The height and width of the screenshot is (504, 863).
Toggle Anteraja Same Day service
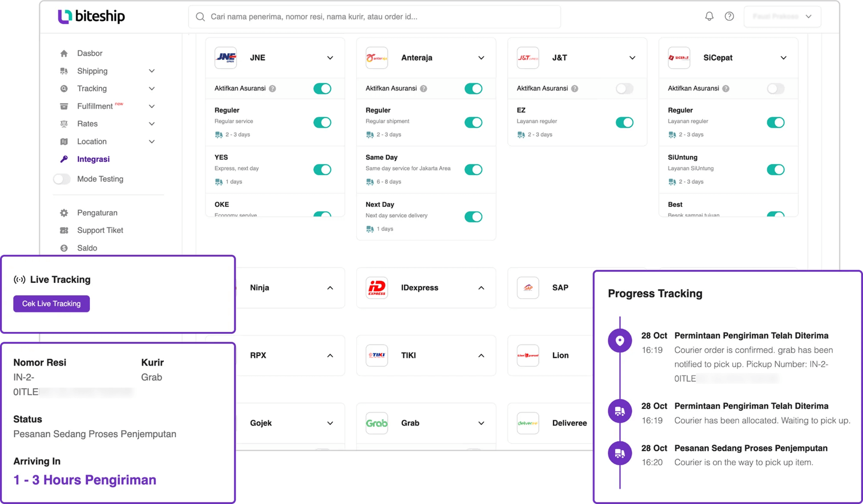click(x=473, y=169)
